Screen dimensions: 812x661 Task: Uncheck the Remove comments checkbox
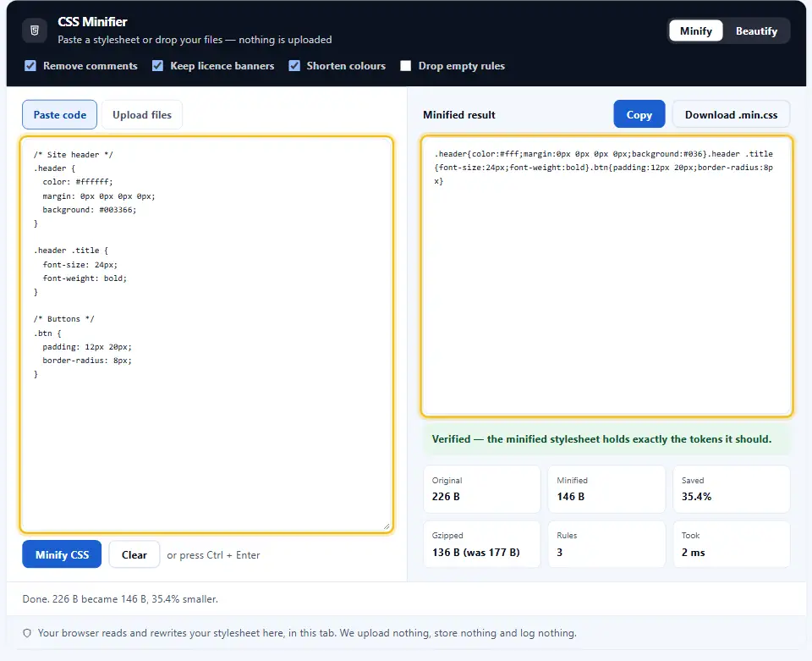30,66
